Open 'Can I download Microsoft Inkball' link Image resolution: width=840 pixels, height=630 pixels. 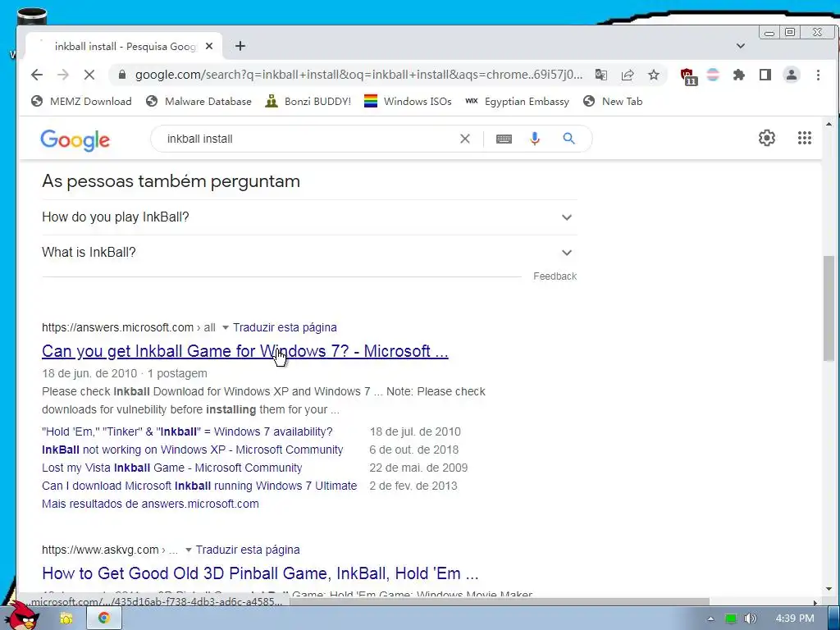point(199,486)
